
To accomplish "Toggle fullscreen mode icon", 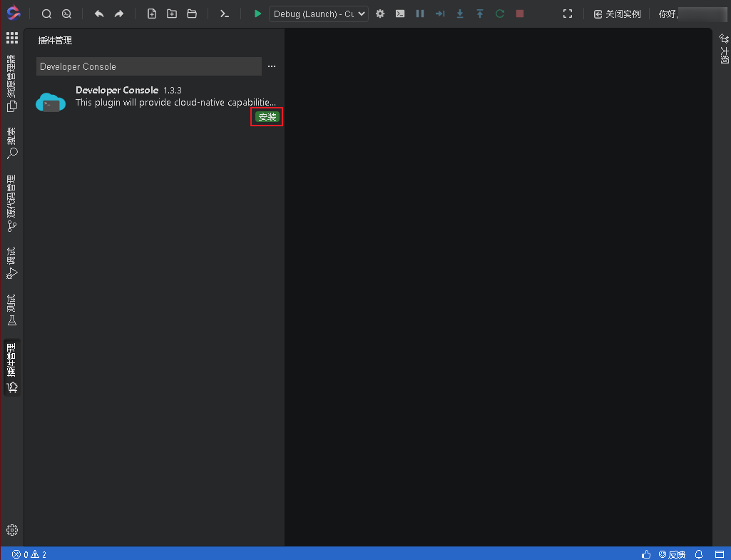I will click(568, 14).
